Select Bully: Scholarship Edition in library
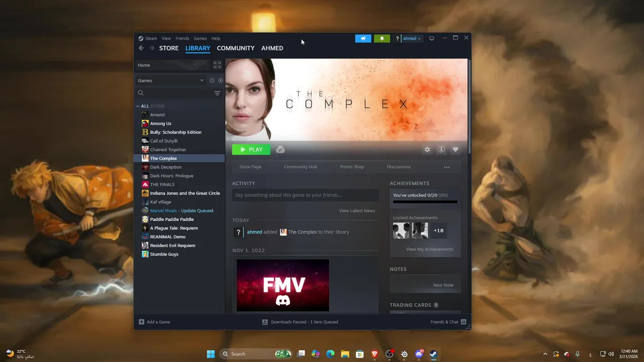The width and height of the screenshot is (644, 362). [176, 132]
